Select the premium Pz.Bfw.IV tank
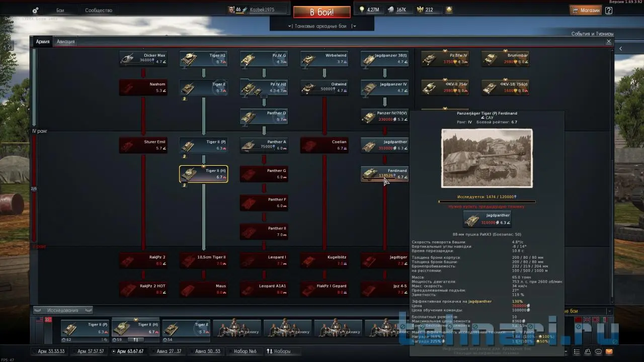The height and width of the screenshot is (362, 644). coord(445,58)
